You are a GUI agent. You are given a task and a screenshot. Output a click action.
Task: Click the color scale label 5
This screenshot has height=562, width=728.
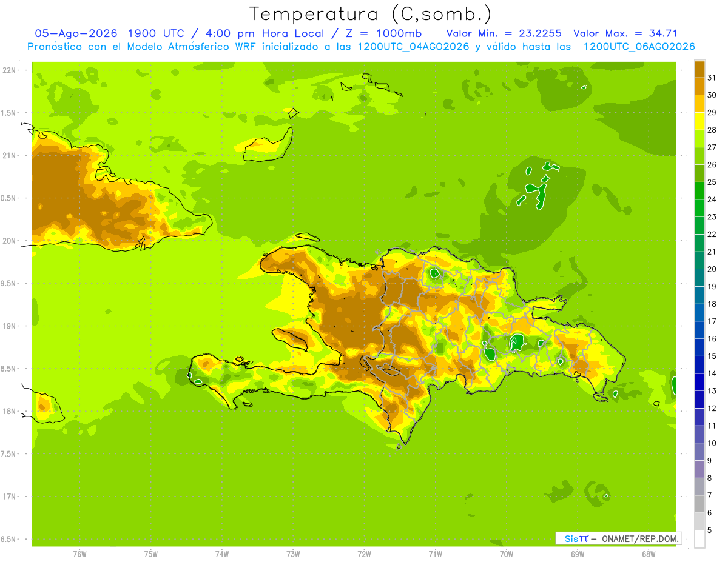[x=710, y=530]
